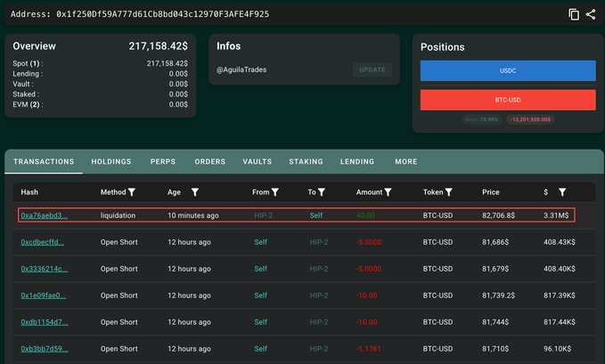Open the Holdings tab
This screenshot has height=364, width=605.
(x=111, y=162)
